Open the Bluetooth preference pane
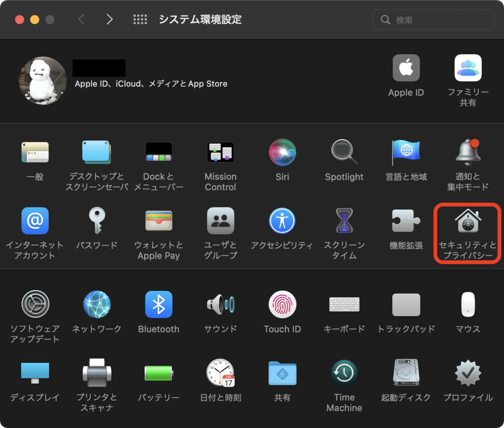Screen dimensions: 504x428 159,304
